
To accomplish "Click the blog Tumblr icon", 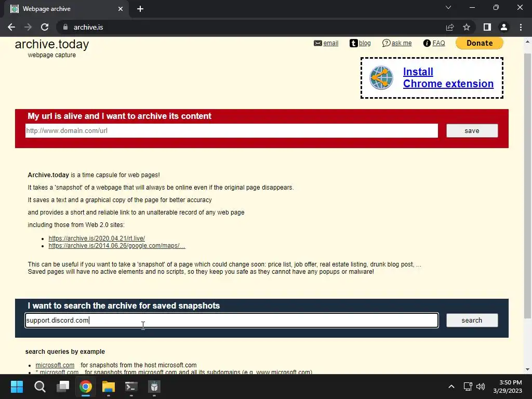I will click(353, 43).
